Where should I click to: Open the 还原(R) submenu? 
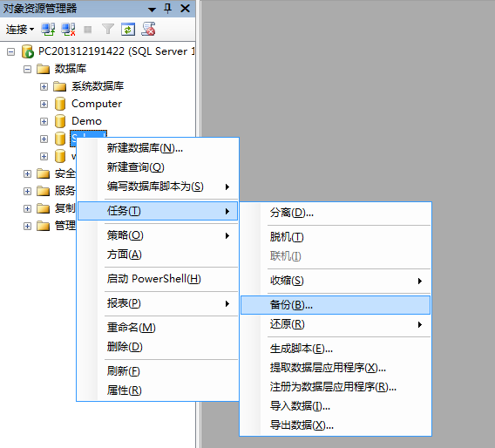point(336,324)
